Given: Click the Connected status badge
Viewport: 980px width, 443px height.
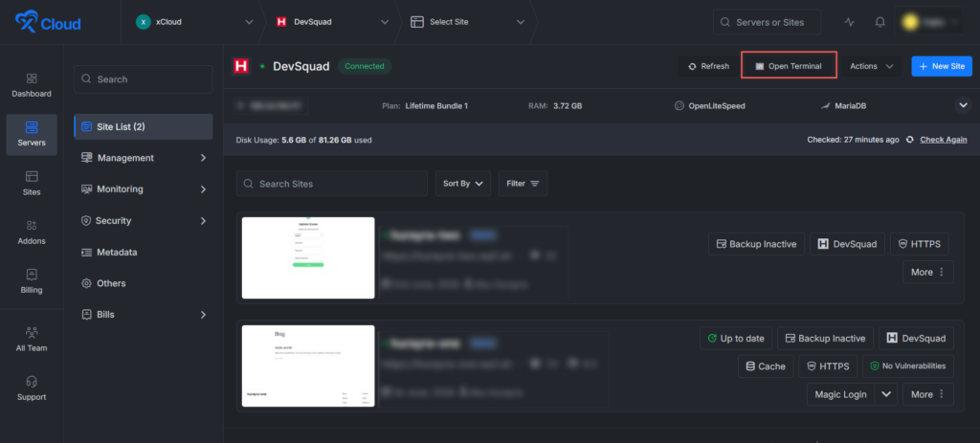Looking at the screenshot, I should 365,66.
